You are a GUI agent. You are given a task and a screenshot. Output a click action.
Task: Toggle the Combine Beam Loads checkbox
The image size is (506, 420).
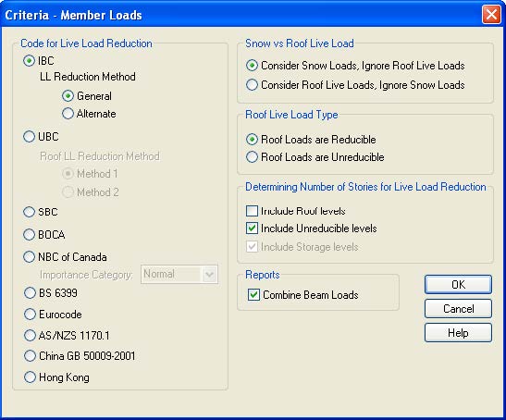253,294
